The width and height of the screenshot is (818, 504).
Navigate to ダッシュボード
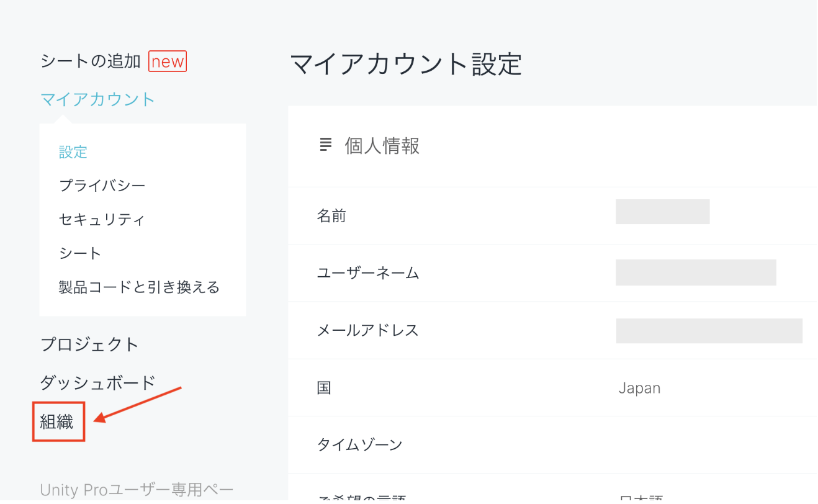pos(97,383)
